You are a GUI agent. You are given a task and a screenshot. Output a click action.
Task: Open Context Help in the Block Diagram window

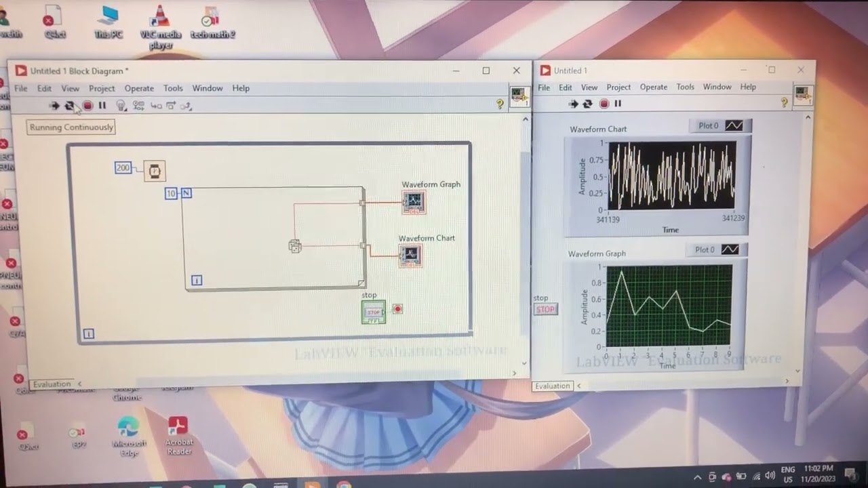(x=500, y=104)
